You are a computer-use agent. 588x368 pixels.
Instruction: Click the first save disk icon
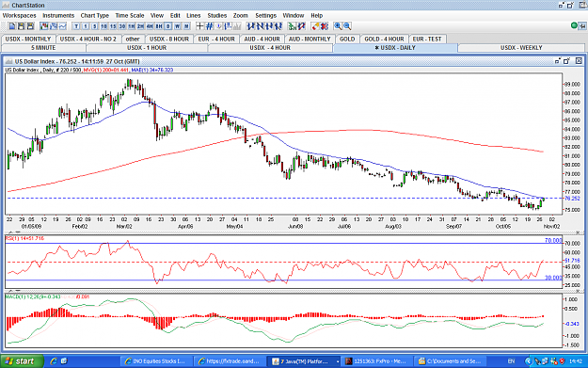click(21, 26)
